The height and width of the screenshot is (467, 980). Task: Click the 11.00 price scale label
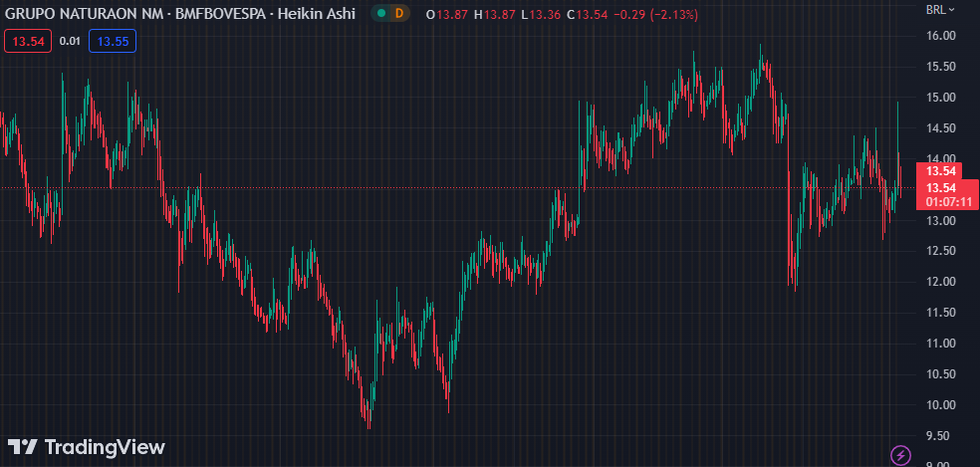coord(941,344)
